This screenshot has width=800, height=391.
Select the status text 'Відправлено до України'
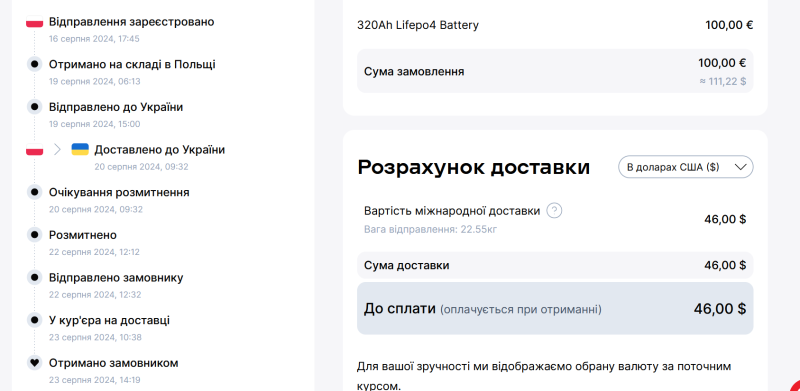pyautogui.click(x=116, y=107)
